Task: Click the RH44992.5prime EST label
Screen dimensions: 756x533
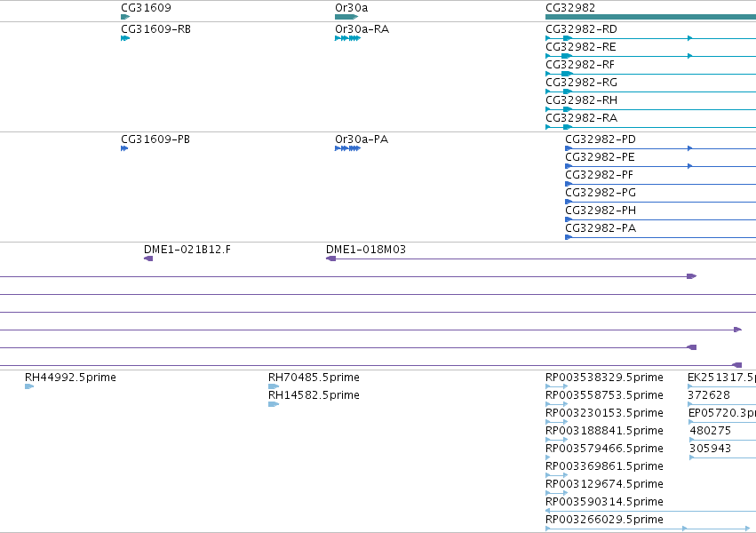Action: tap(70, 378)
